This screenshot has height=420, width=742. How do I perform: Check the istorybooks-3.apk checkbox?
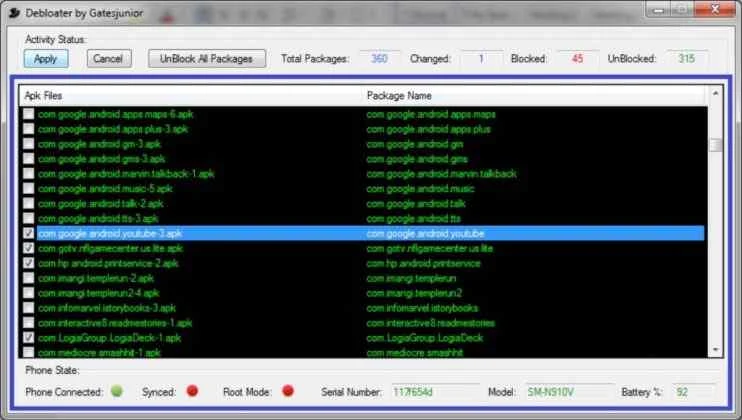(28, 308)
